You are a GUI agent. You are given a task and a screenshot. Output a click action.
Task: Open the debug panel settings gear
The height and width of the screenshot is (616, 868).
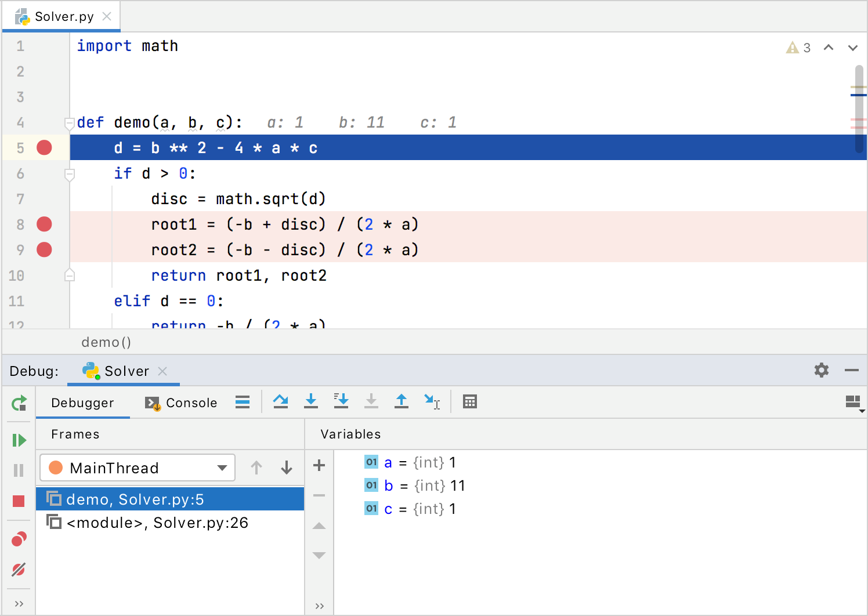(x=822, y=370)
